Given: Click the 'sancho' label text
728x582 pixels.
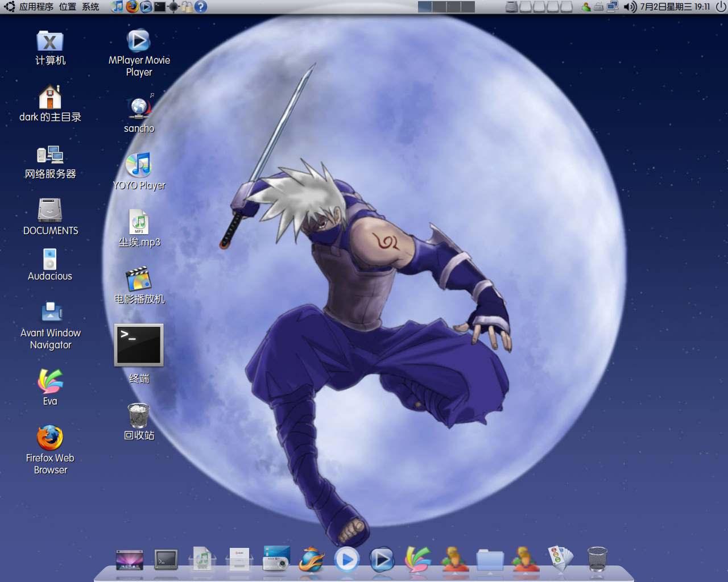Looking at the screenshot, I should [139, 128].
